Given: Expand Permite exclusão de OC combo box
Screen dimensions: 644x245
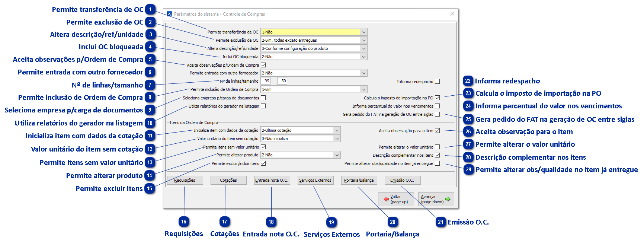Looking at the screenshot, I should click(364, 40).
